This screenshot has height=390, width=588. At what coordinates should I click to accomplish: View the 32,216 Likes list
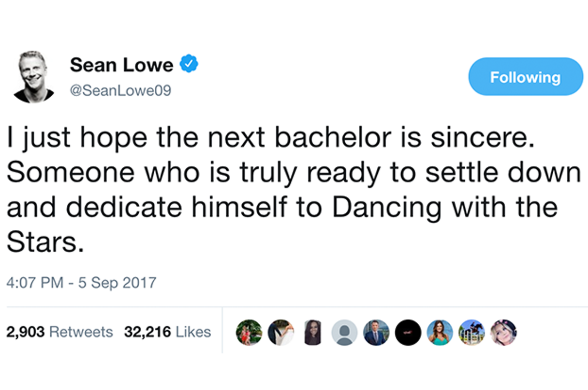[167, 332]
